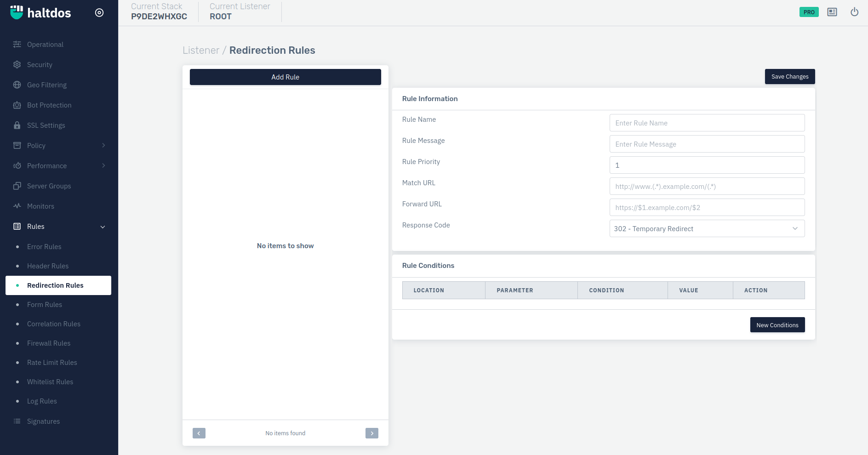Click the VALUE column header

[x=701, y=290]
